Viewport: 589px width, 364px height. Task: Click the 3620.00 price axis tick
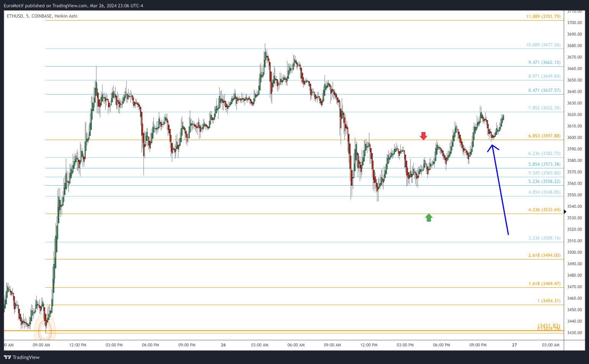(575, 114)
